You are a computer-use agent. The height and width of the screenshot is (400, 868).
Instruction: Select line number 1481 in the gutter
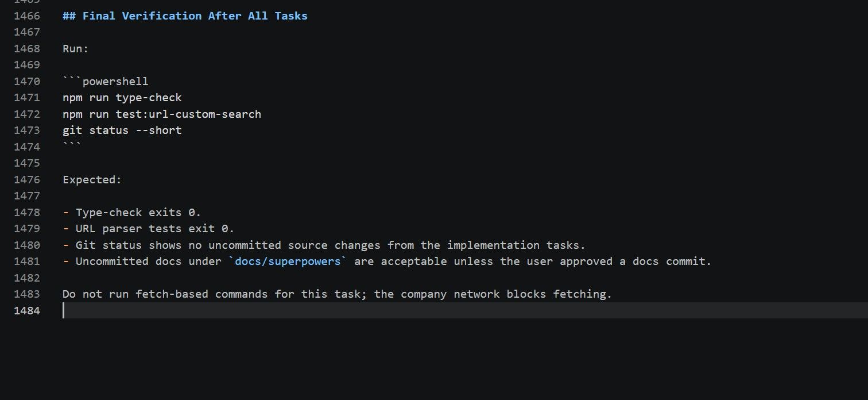point(27,261)
